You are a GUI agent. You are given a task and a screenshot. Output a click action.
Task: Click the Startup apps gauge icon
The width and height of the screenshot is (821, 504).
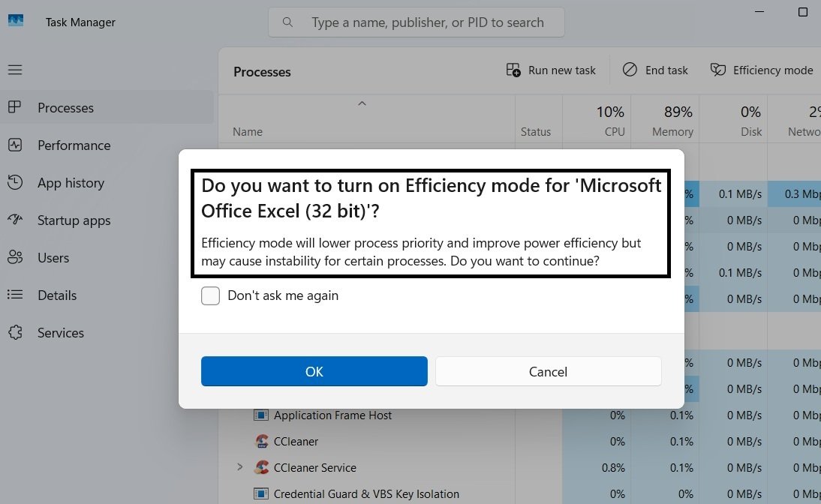pyautogui.click(x=15, y=220)
